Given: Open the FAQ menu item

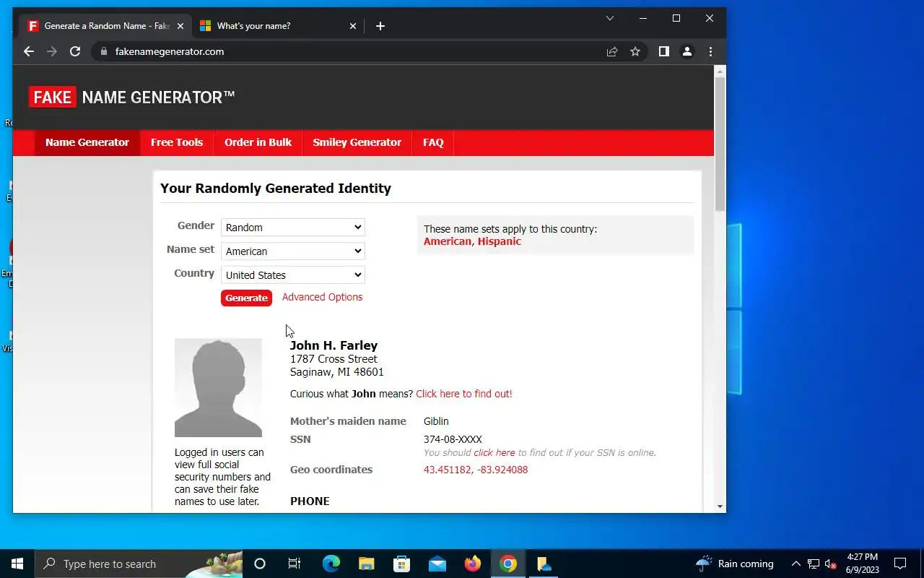Looking at the screenshot, I should [433, 142].
